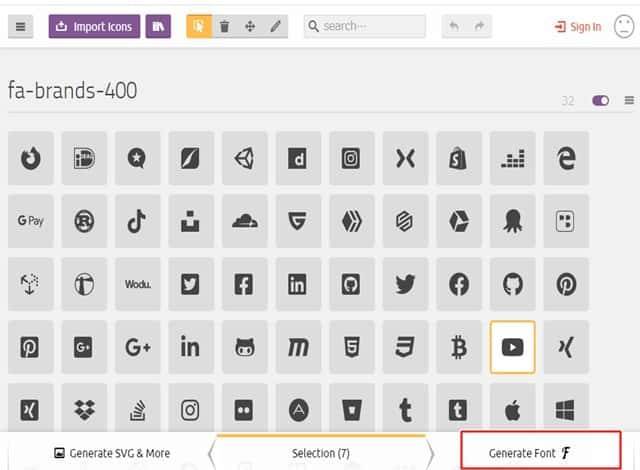Viewport: 640px width, 470px height.
Task: Select the Meetup m icon
Action: coord(298,347)
